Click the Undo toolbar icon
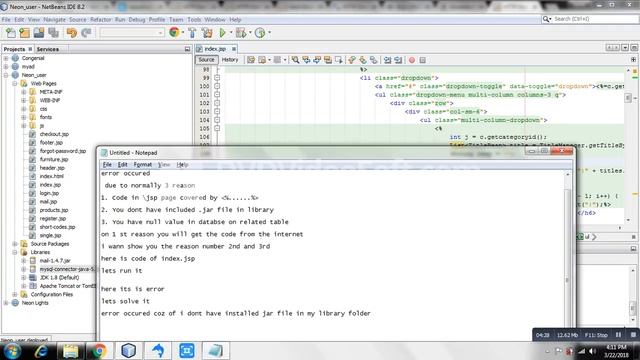 72,33
